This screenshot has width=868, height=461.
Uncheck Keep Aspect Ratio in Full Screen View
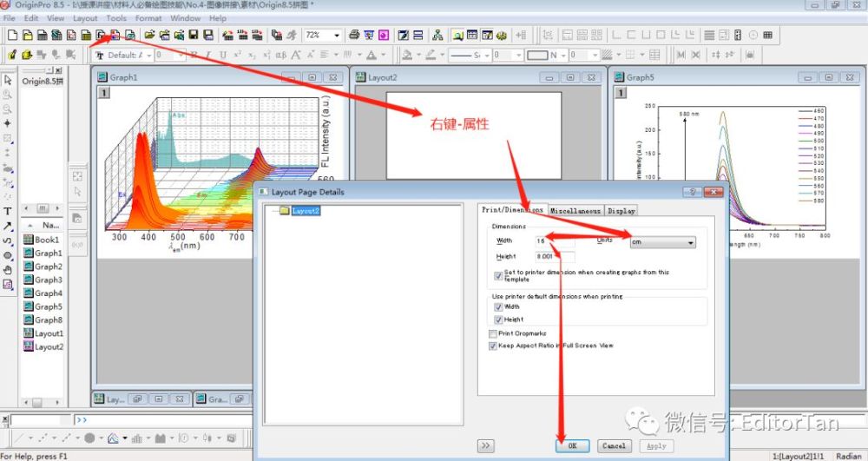pyautogui.click(x=493, y=346)
